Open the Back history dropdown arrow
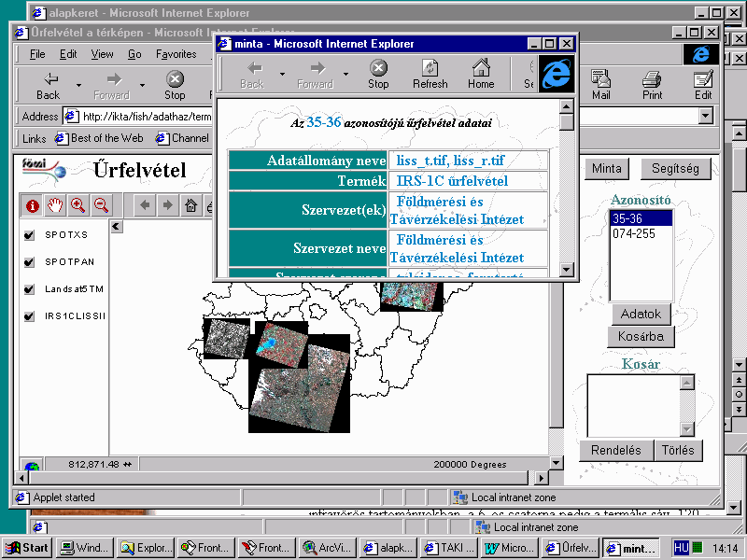 coord(78,86)
